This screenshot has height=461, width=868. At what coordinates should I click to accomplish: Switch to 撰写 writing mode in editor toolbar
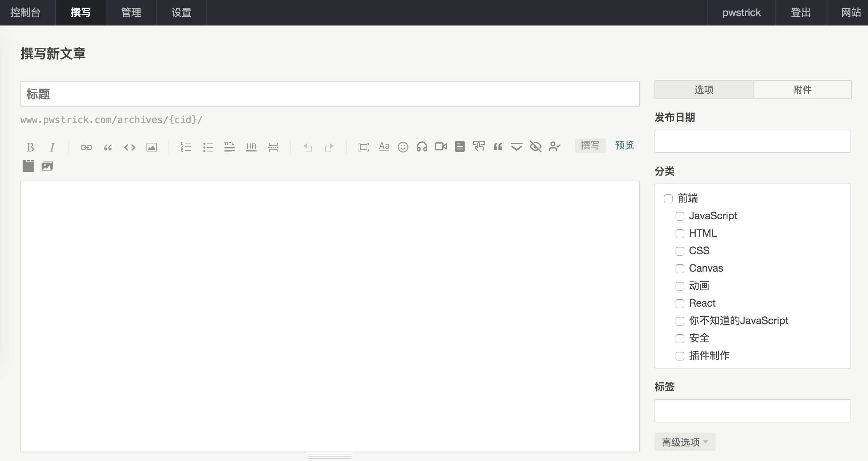tap(590, 145)
